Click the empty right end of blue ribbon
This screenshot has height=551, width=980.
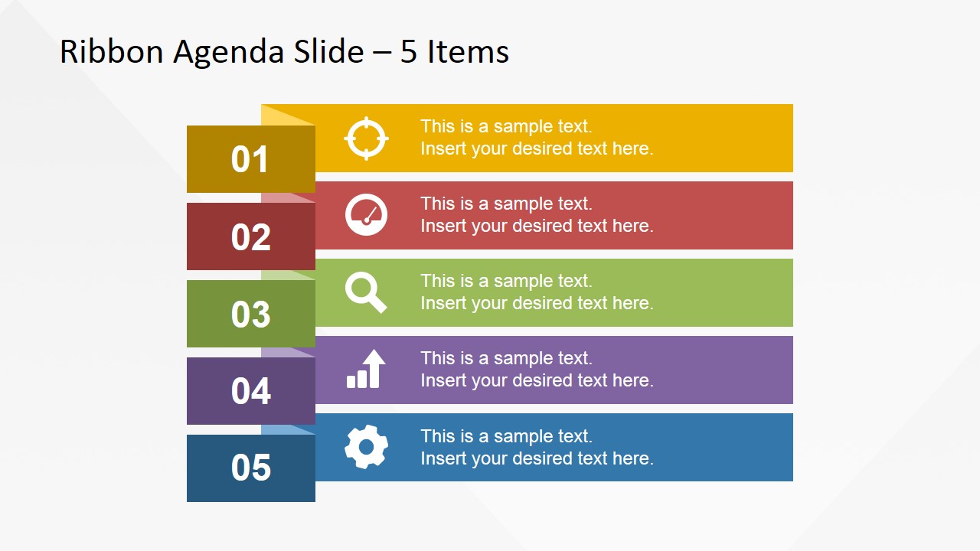point(724,447)
